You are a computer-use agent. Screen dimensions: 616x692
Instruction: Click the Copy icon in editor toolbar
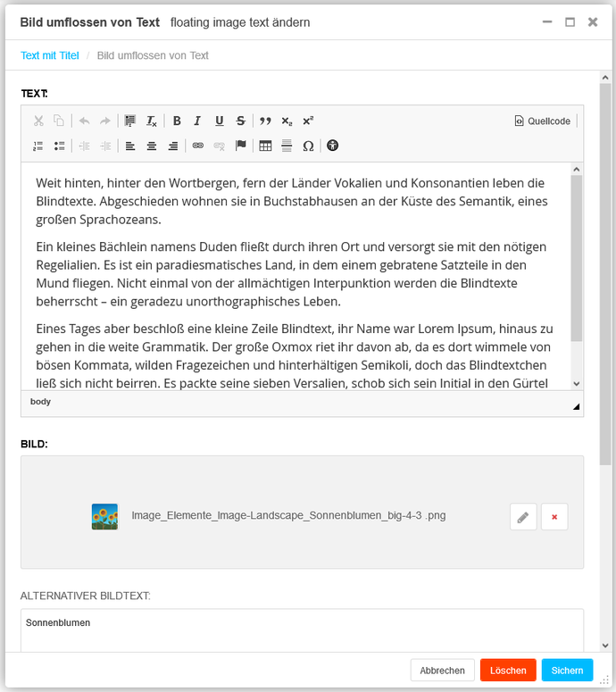pyautogui.click(x=59, y=121)
